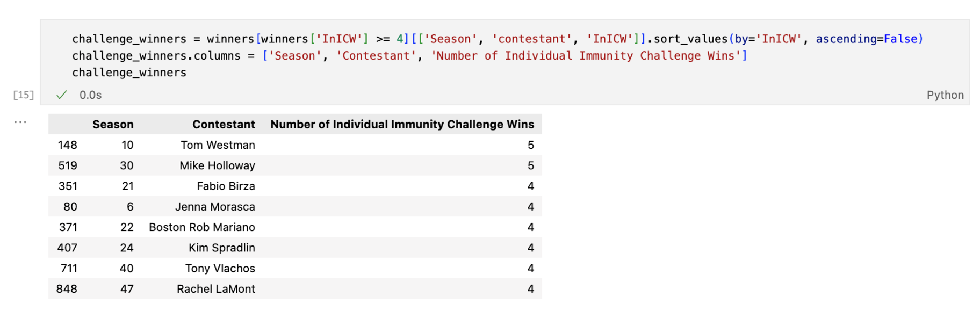Click row index 148 in the table
This screenshot has width=980, height=325.
68,145
